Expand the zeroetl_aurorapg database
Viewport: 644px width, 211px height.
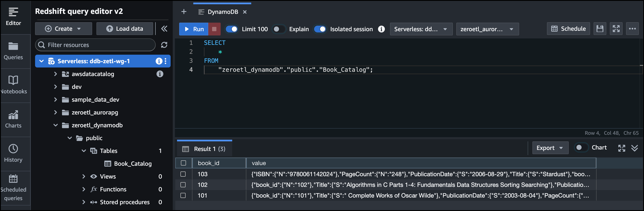click(x=56, y=112)
